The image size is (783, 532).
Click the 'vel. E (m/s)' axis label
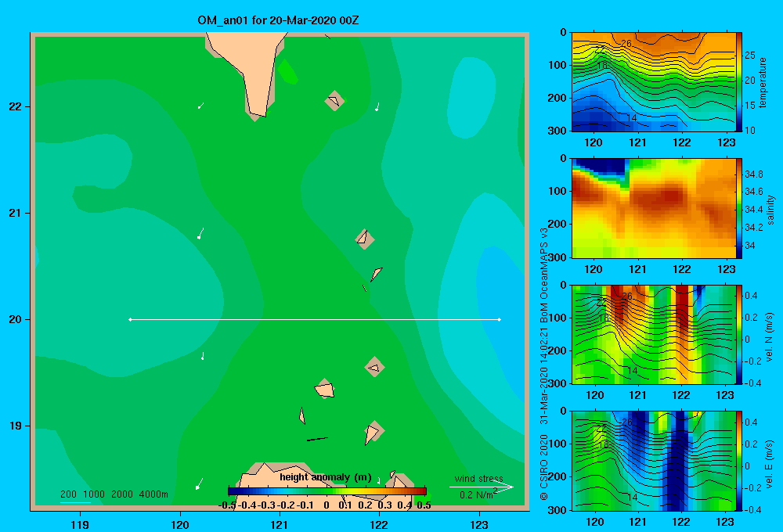click(769, 463)
